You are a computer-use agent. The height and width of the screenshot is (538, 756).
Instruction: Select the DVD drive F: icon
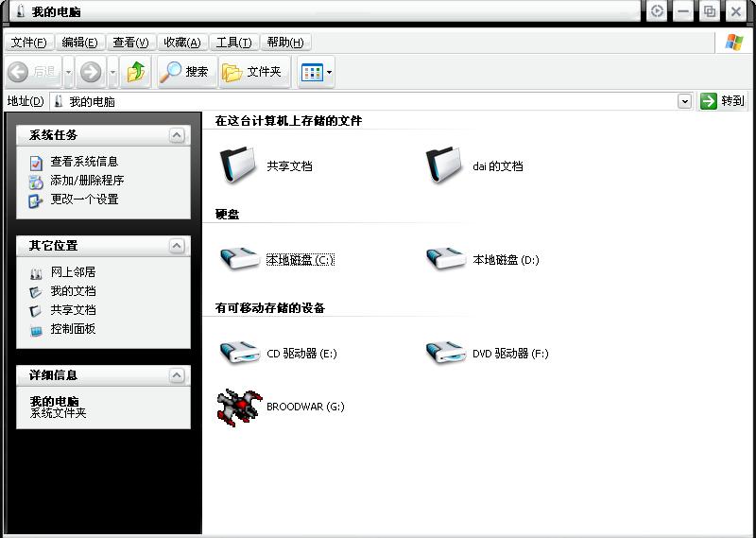pos(446,353)
